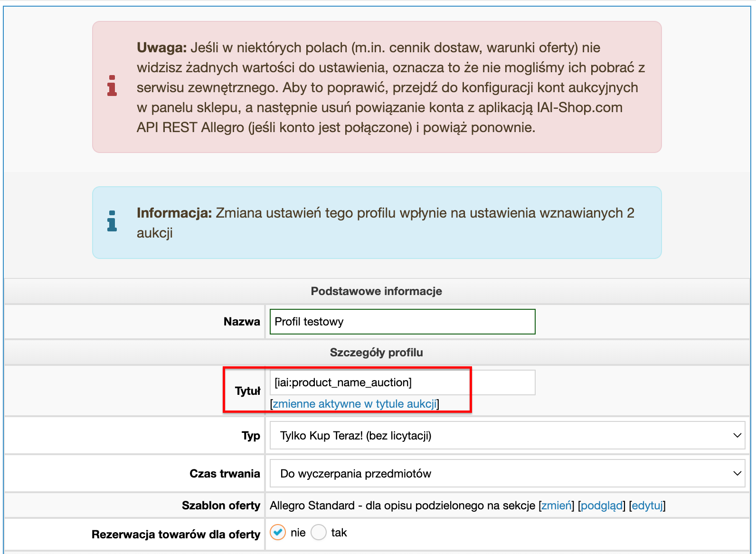Open zmienne aktywne w tytule aukcji link
756x554 pixels.
point(354,404)
